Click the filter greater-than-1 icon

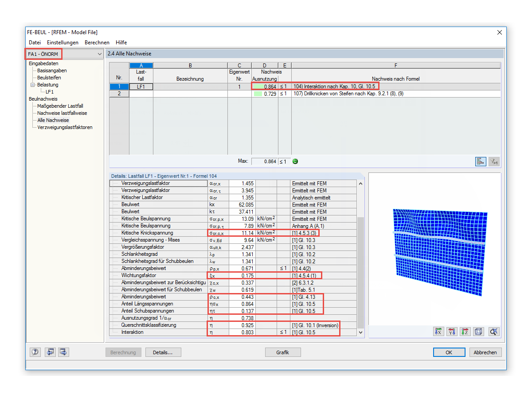[494, 161]
